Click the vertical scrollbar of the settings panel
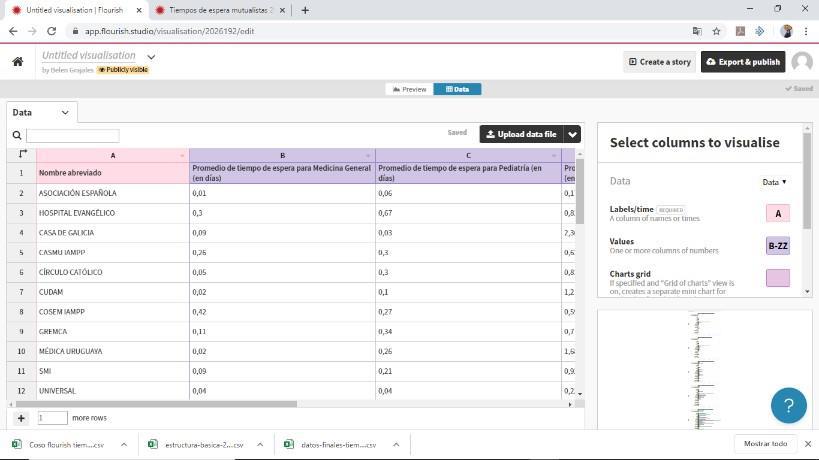Viewport: 819px width, 460px height. pyautogui.click(x=807, y=181)
